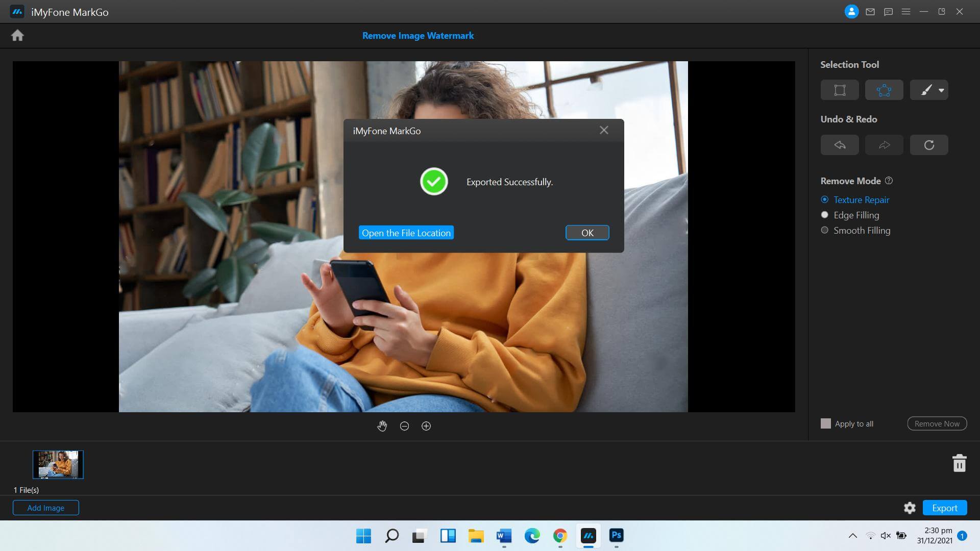Open the hamburger menu in title bar

pyautogui.click(x=906, y=12)
